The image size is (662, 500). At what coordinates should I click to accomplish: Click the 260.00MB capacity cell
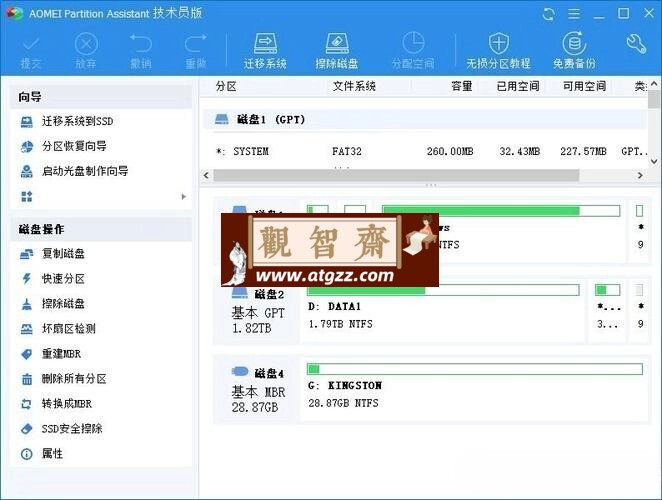pos(450,152)
